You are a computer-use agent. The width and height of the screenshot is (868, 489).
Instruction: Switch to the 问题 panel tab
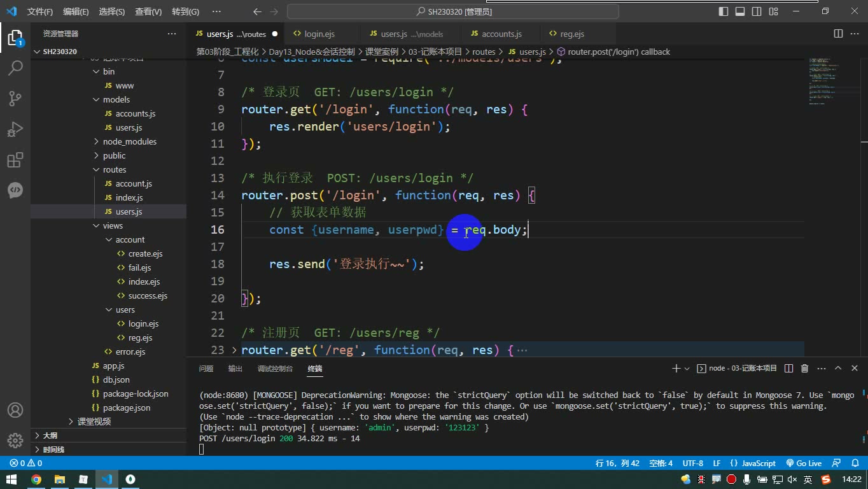(206, 368)
